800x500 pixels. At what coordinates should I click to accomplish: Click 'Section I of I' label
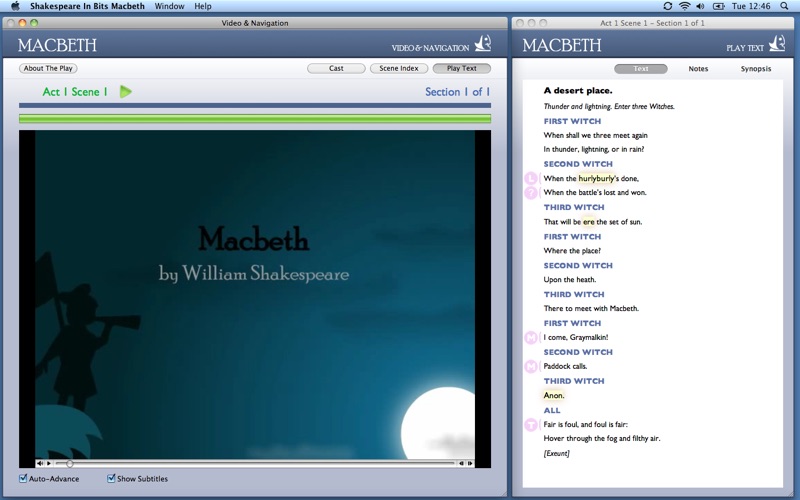click(x=458, y=92)
